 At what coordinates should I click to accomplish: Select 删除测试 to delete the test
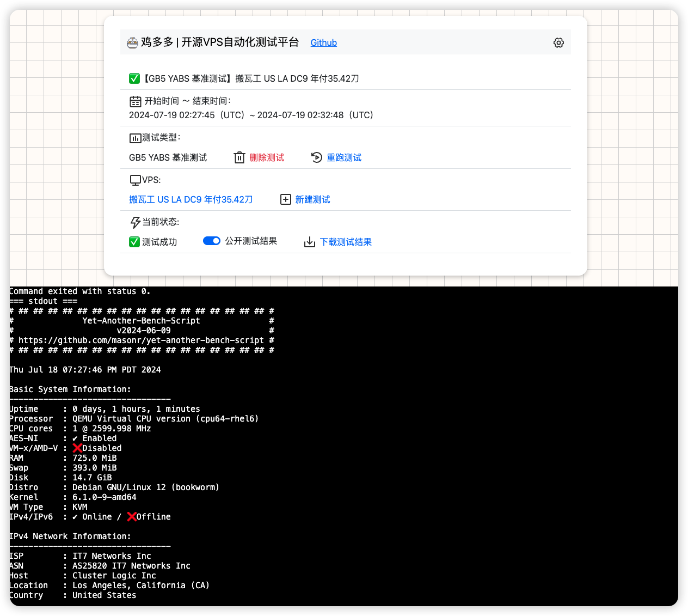click(266, 157)
